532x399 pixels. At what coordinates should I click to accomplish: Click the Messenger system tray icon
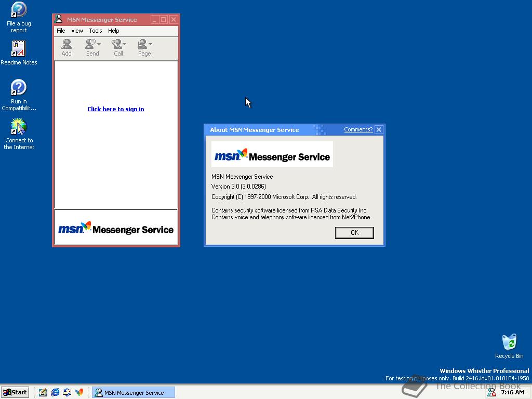[491, 393]
